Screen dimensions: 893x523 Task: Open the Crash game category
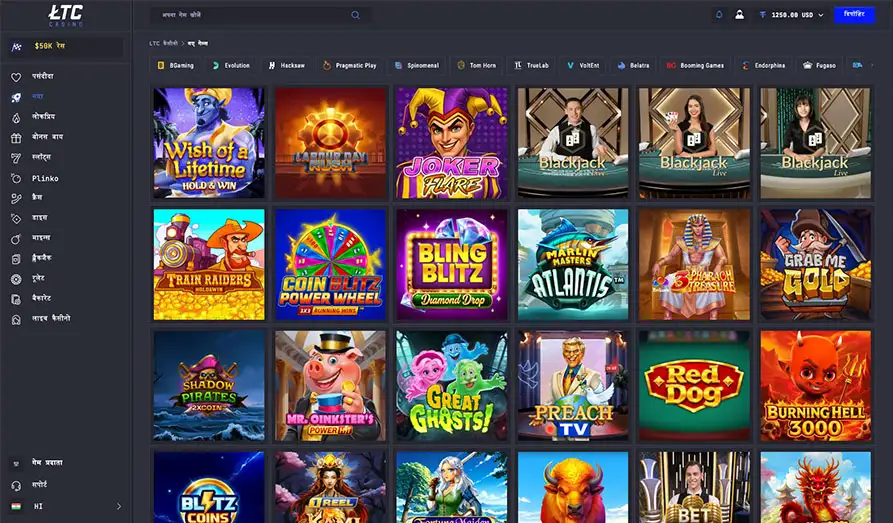(x=37, y=198)
